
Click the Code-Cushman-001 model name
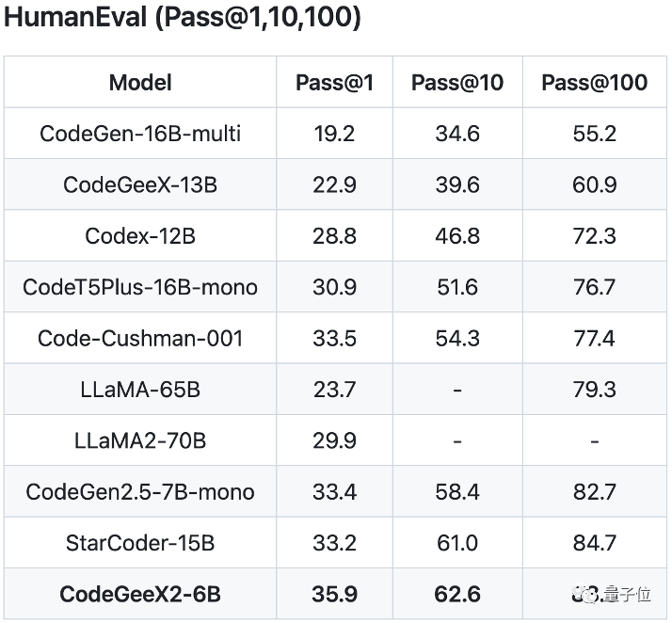click(x=140, y=338)
